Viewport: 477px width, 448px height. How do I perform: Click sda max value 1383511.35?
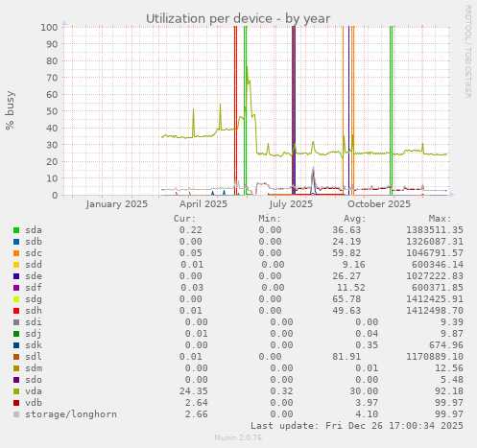point(435,230)
